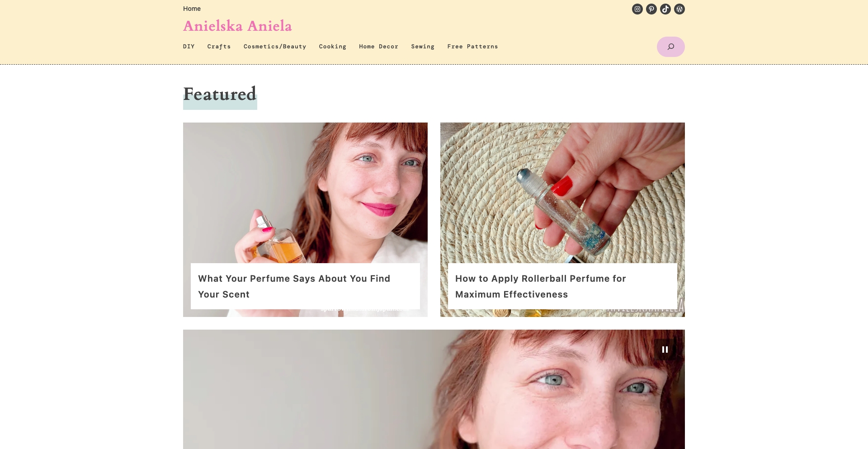Image resolution: width=868 pixels, height=449 pixels.
Task: Open the DIY menu item
Action: tap(189, 46)
